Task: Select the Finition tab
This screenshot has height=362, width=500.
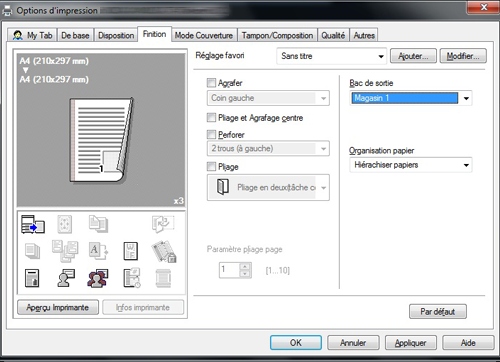Action: 154,34
